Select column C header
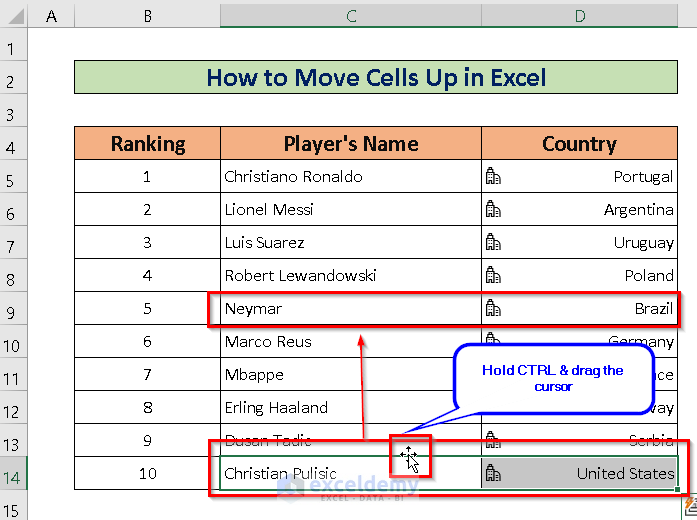Viewport: 697px width, 520px height. coord(351,16)
